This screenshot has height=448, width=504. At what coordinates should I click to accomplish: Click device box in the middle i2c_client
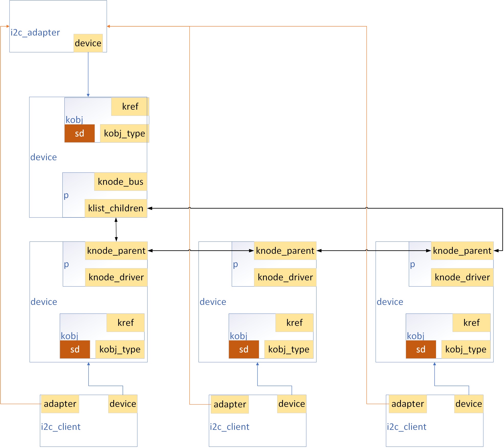tap(292, 404)
